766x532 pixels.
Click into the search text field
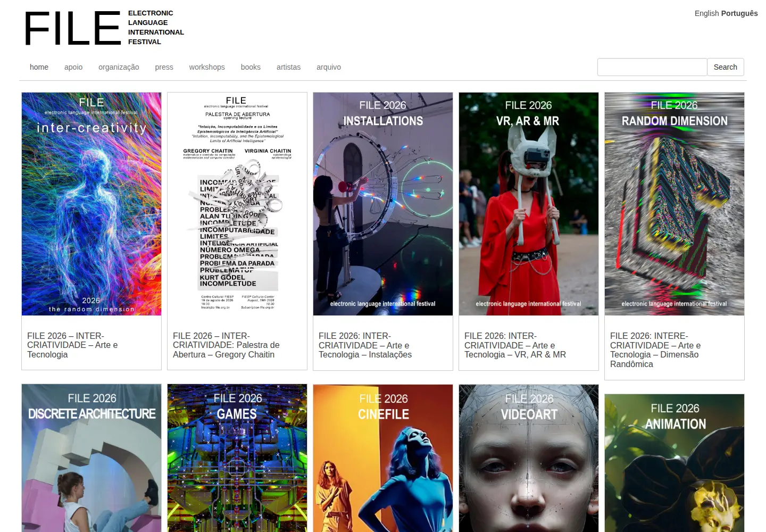coord(652,67)
